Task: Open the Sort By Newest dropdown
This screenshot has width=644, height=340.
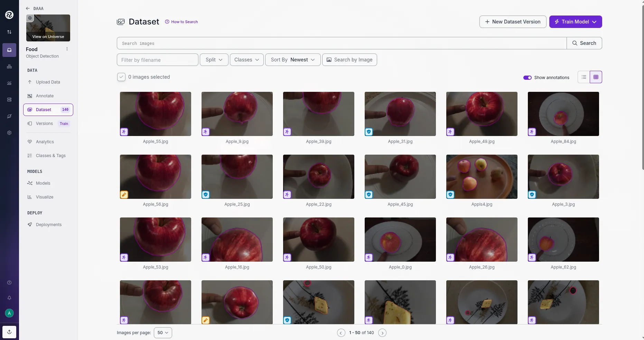Action: (293, 60)
